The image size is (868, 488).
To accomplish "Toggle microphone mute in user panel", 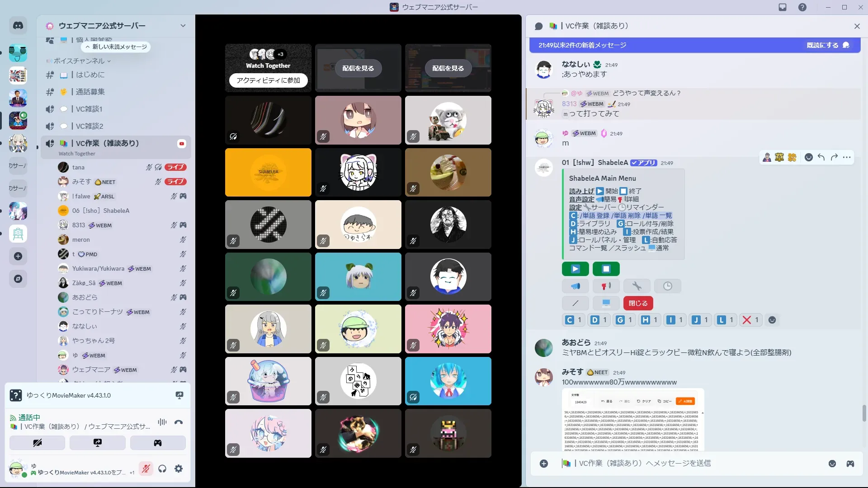I will pos(146,469).
